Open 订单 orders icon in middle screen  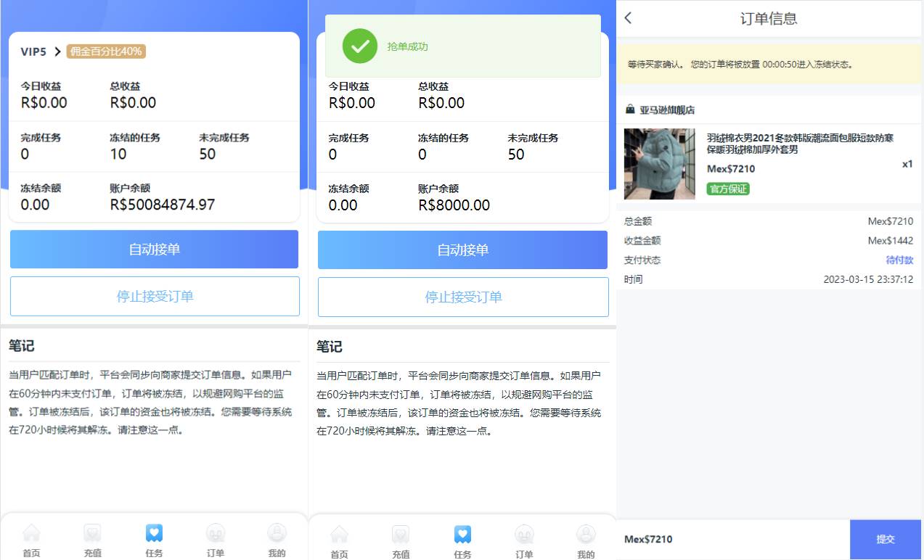pos(524,535)
